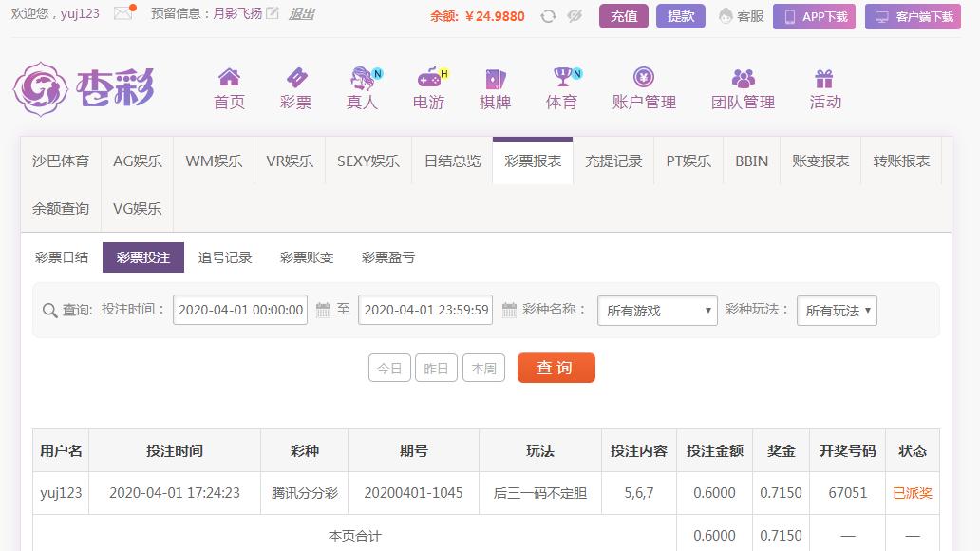Open the 电游 gamepad icon
The height and width of the screenshot is (551, 980).
click(430, 78)
